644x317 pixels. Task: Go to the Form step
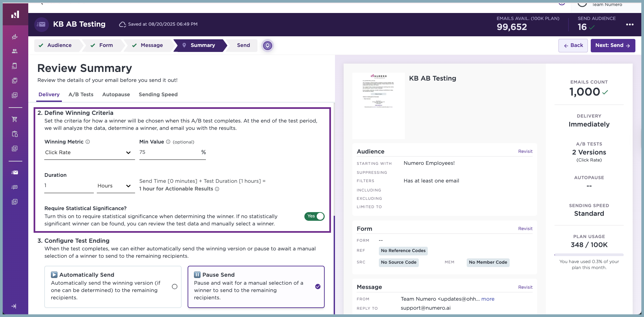tap(103, 45)
